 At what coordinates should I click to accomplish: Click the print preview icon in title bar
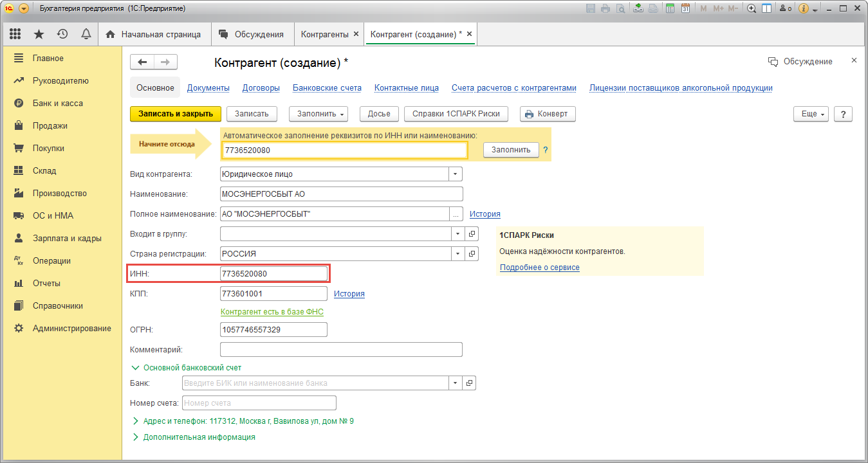(x=620, y=8)
